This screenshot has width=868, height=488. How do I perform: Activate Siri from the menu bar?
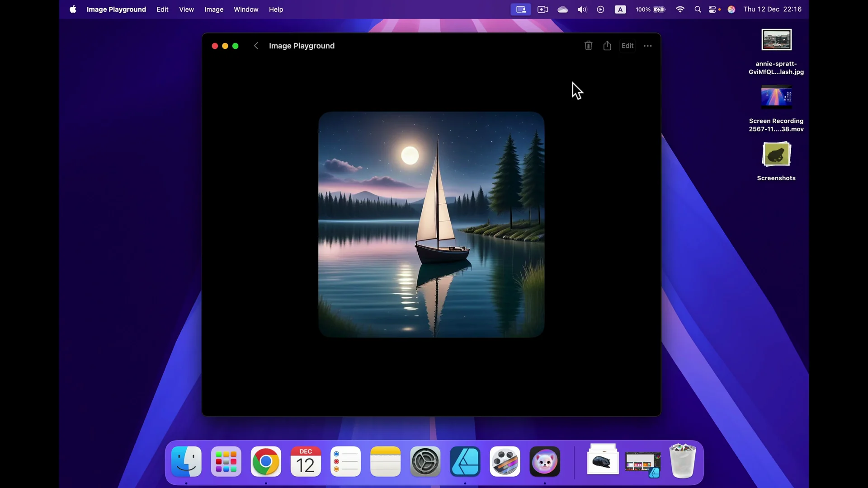[x=731, y=9]
